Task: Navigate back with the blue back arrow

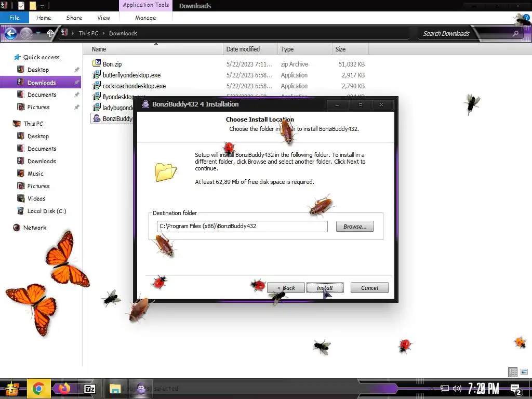Action: tap(10, 33)
